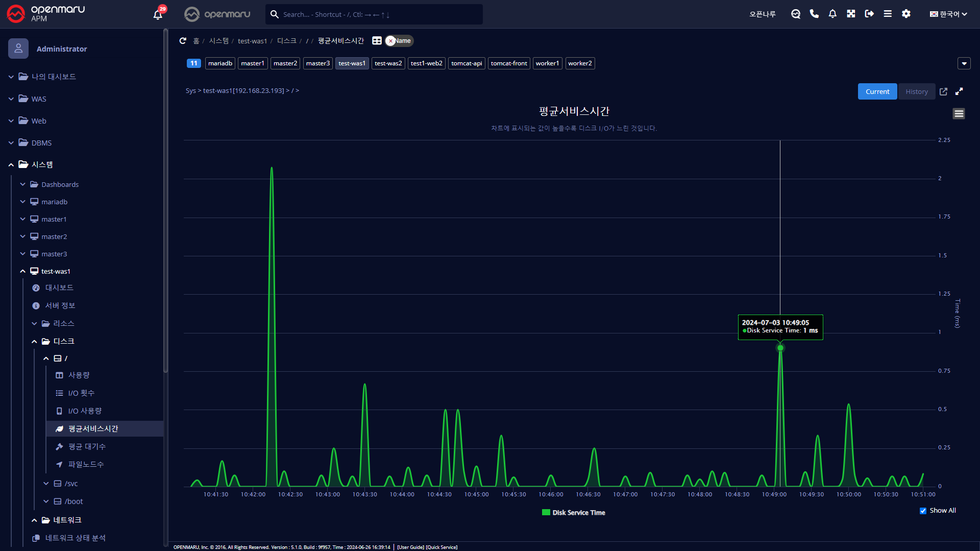
Task: Open the 한국어 language dropdown
Action: [x=948, y=14]
